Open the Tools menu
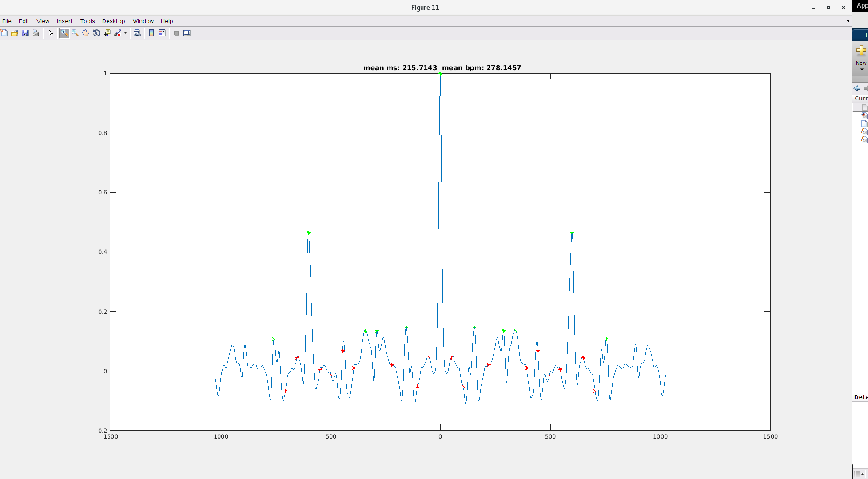868x479 pixels. pyautogui.click(x=87, y=21)
